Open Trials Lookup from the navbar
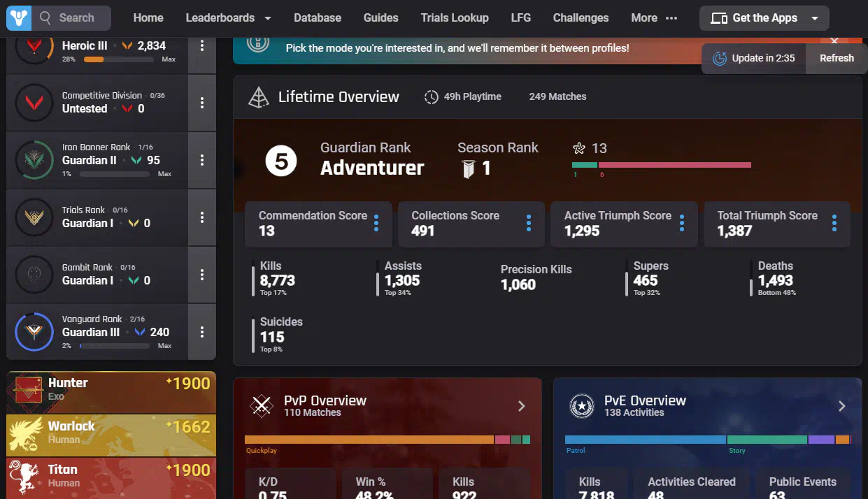 [455, 17]
